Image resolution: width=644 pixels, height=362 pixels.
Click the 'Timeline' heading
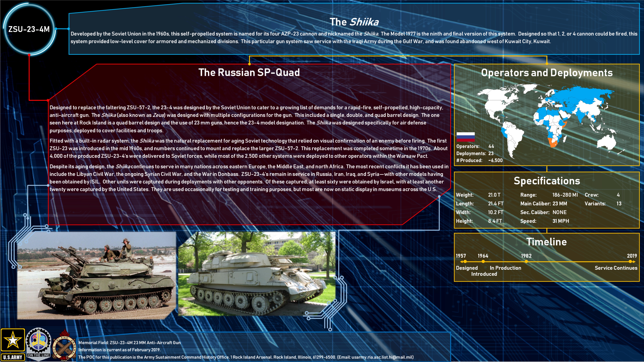click(x=547, y=242)
